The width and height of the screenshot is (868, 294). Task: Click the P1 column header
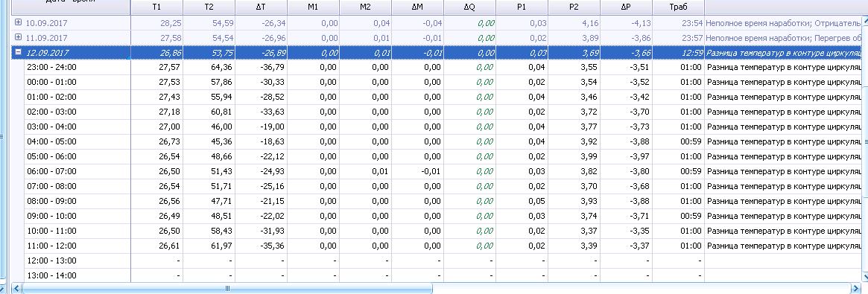point(522,7)
